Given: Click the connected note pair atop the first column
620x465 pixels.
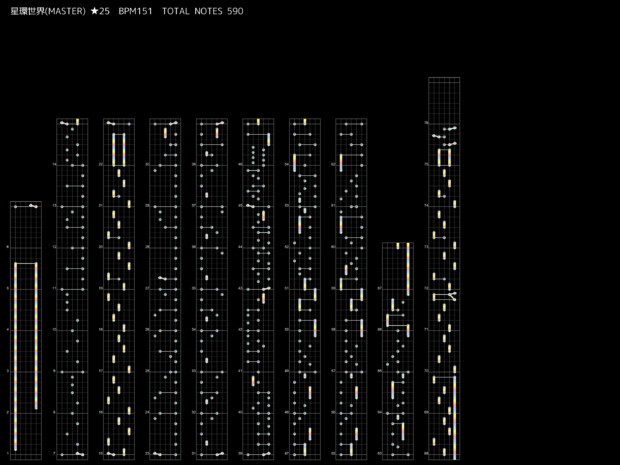Looking at the screenshot, I should tap(26, 206).
